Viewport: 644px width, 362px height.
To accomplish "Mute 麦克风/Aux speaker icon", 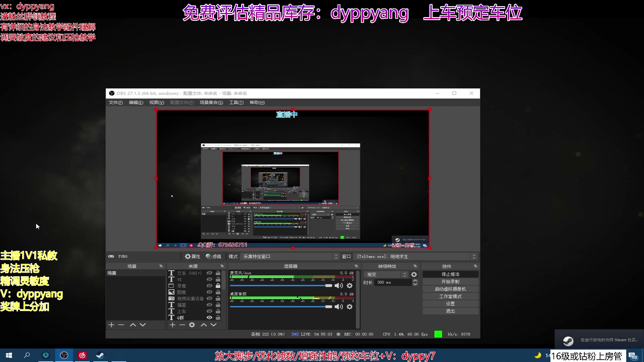I will tap(339, 286).
